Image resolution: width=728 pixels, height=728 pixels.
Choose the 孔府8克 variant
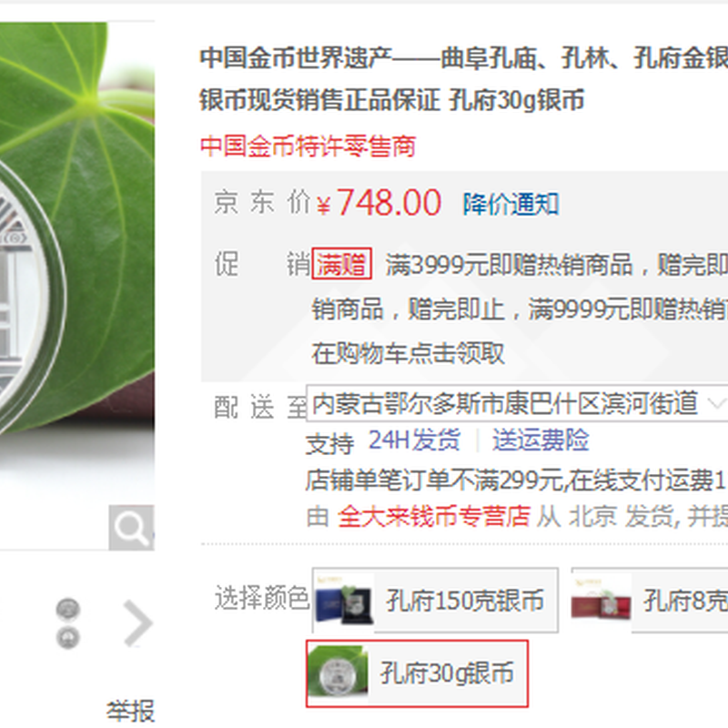[650, 600]
